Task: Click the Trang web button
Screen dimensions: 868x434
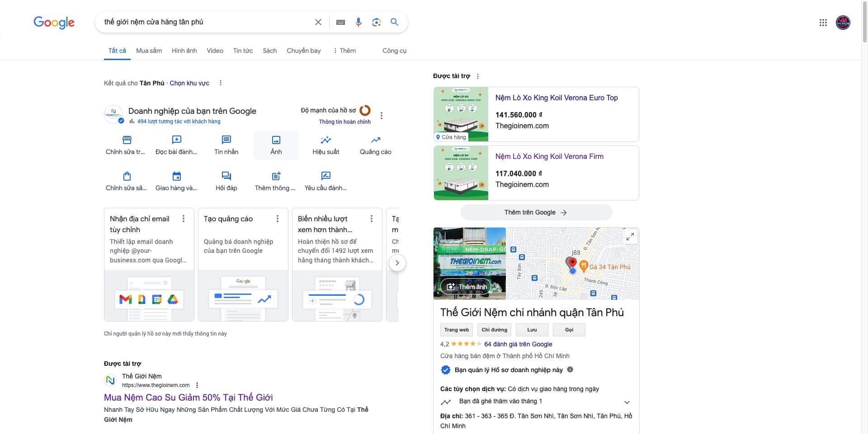Action: 457,330
